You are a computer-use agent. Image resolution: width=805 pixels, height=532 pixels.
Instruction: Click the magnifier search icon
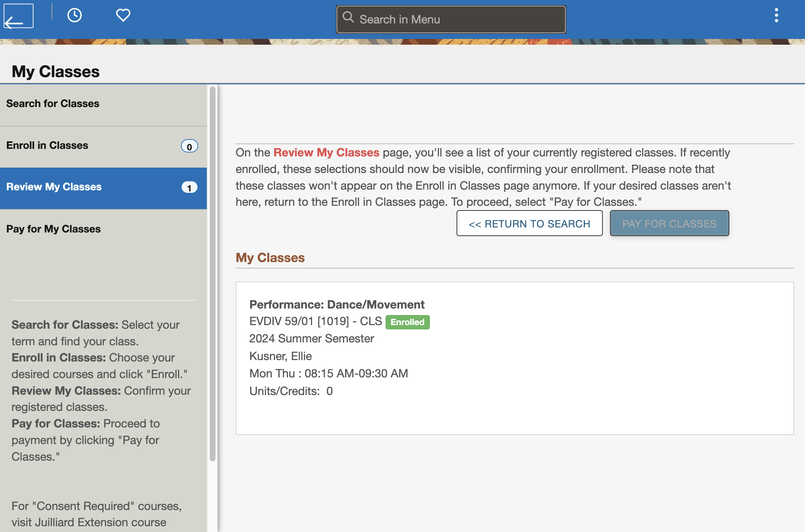[348, 17]
